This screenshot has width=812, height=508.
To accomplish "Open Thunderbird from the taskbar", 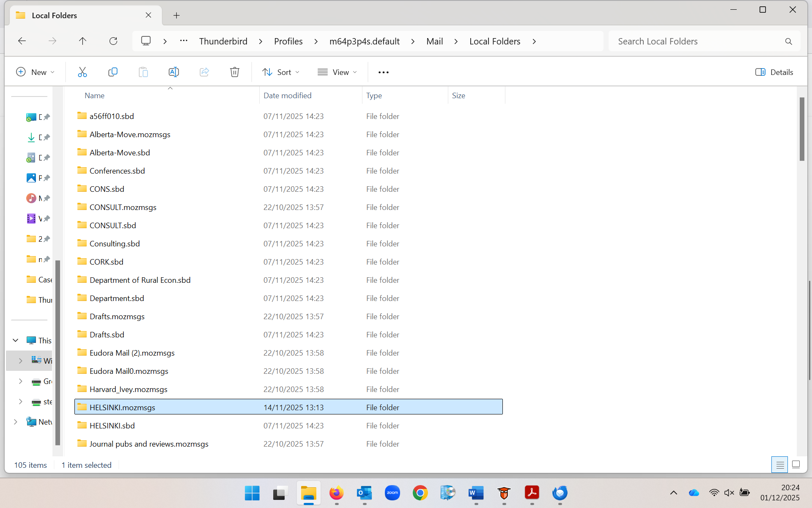I will tap(560, 493).
